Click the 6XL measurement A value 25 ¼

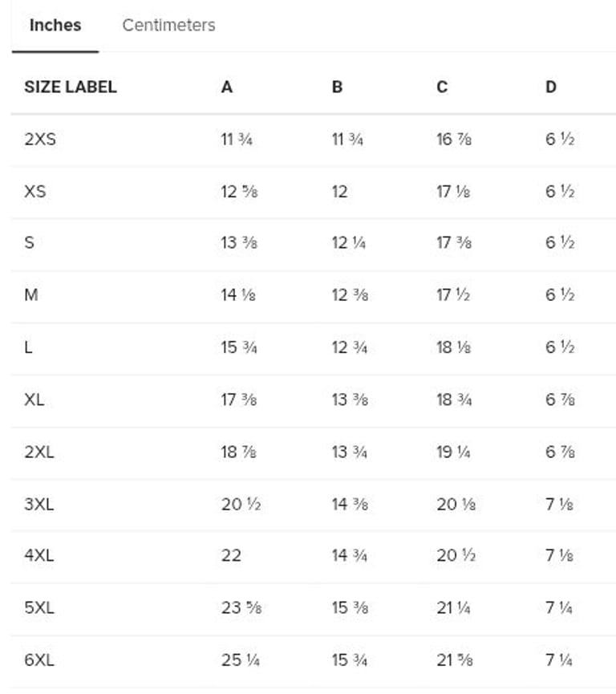[x=241, y=660]
